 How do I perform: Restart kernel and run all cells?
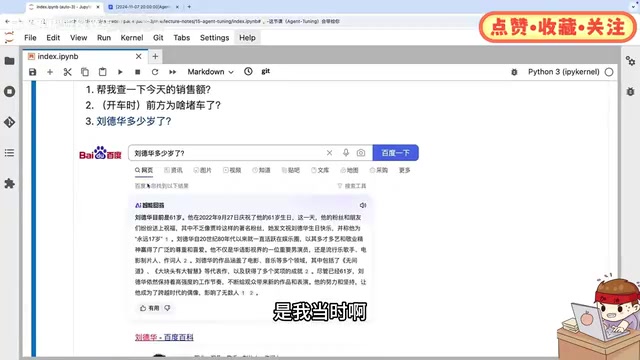[172, 72]
